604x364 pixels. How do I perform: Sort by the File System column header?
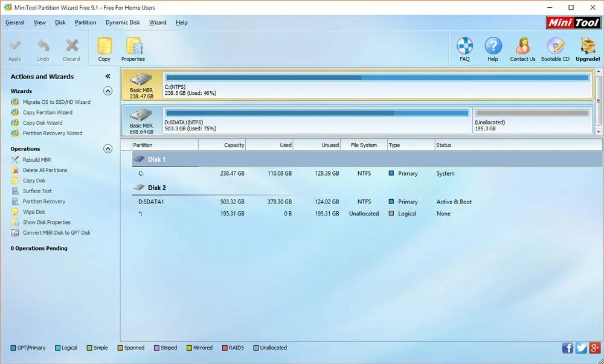364,145
